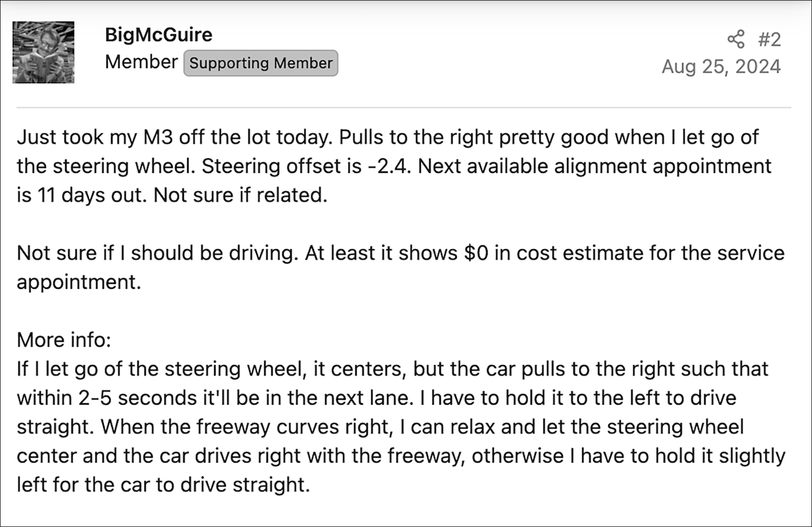812x527 pixels.
Task: Click the Member title under the username
Action: coord(141,62)
